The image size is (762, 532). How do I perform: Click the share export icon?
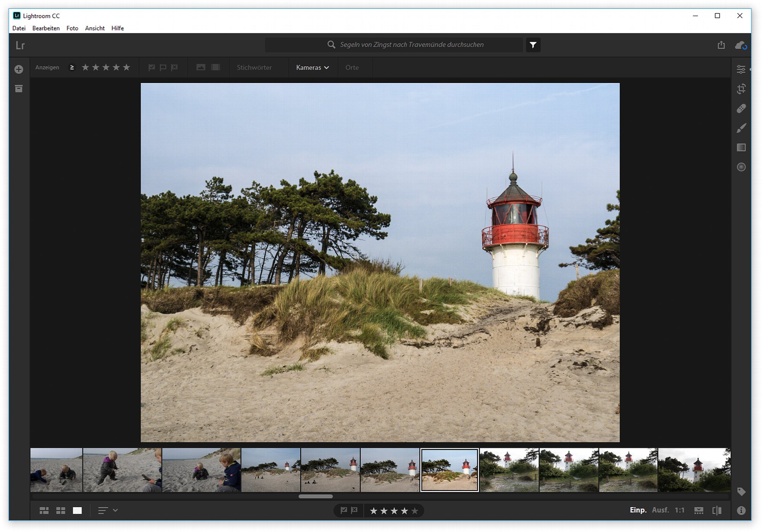tap(721, 45)
